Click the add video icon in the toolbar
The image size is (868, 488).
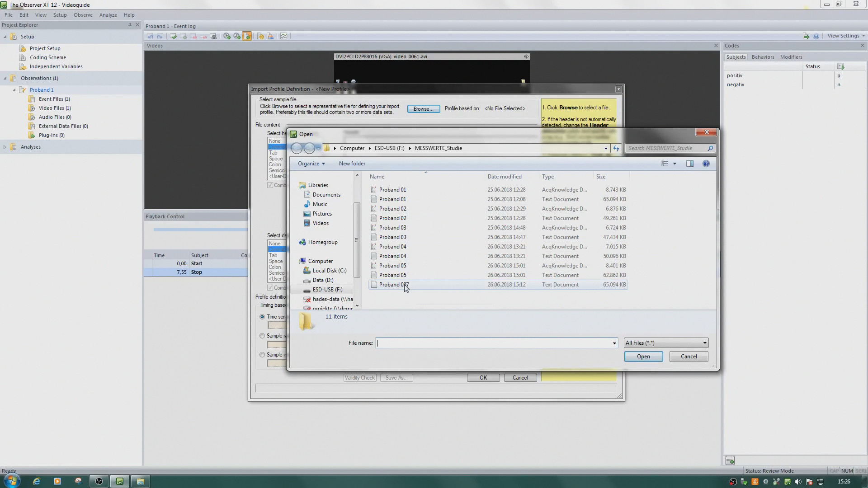click(x=227, y=36)
